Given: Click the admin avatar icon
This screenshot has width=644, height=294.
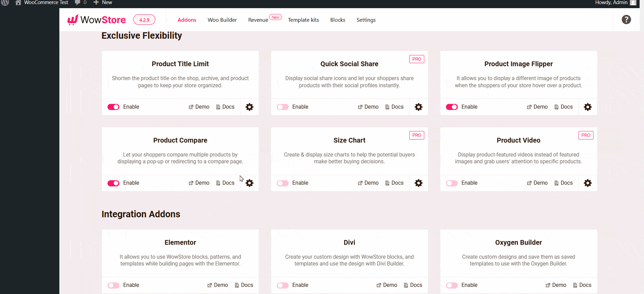Looking at the screenshot, I should [x=633, y=2].
